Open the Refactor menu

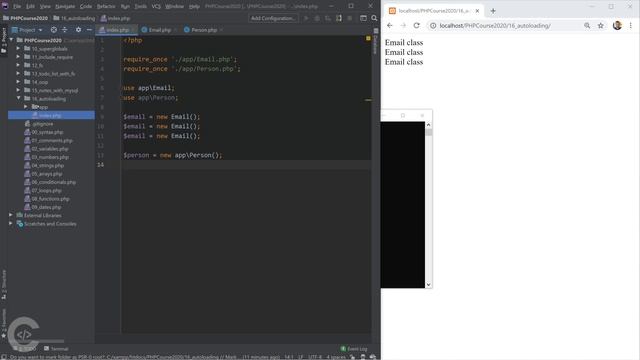(x=106, y=7)
